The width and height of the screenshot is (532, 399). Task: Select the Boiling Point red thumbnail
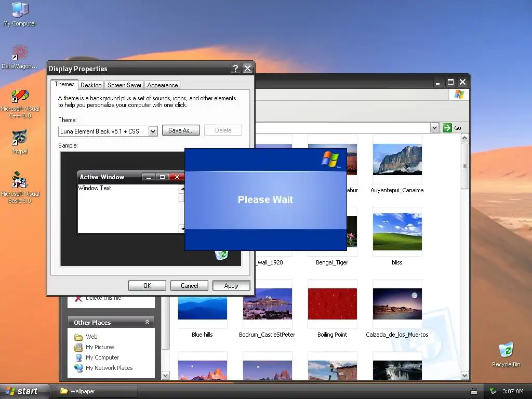click(332, 304)
